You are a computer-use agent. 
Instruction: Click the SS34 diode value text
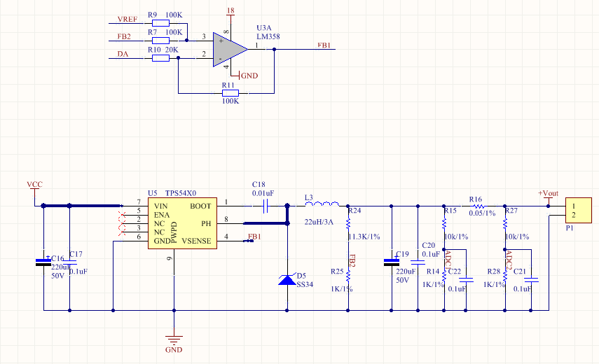click(x=305, y=284)
